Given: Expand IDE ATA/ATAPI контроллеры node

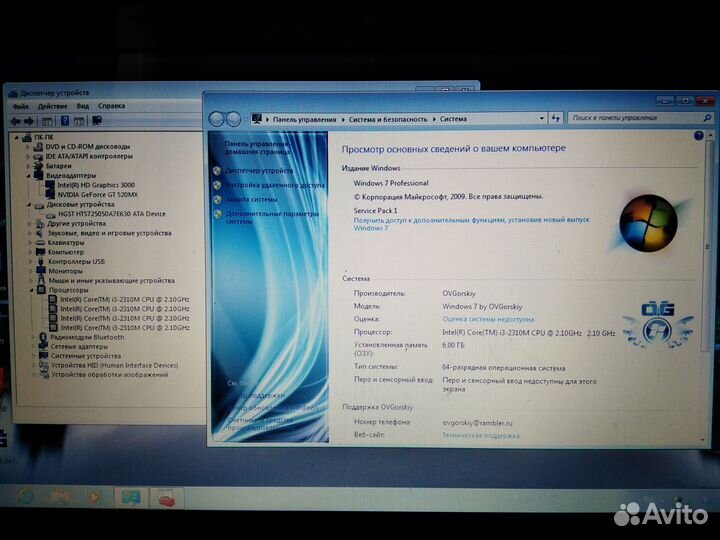Looking at the screenshot, I should pos(28,157).
